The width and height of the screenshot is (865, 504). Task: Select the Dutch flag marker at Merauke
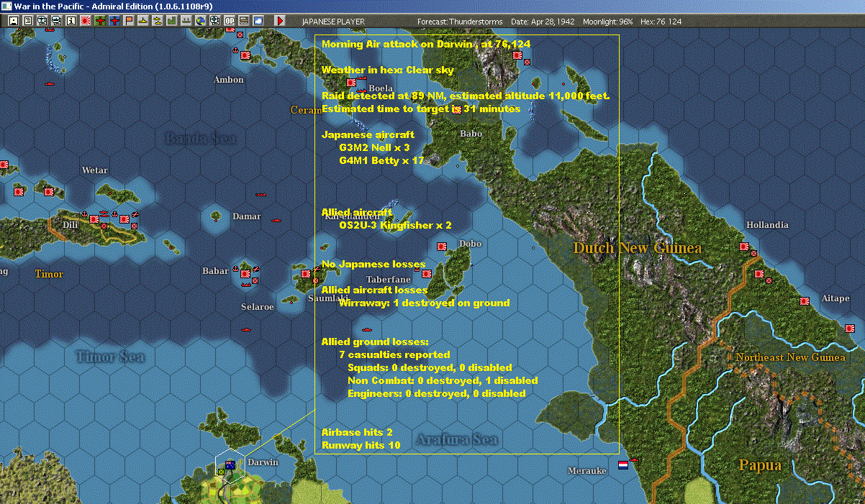point(623,464)
